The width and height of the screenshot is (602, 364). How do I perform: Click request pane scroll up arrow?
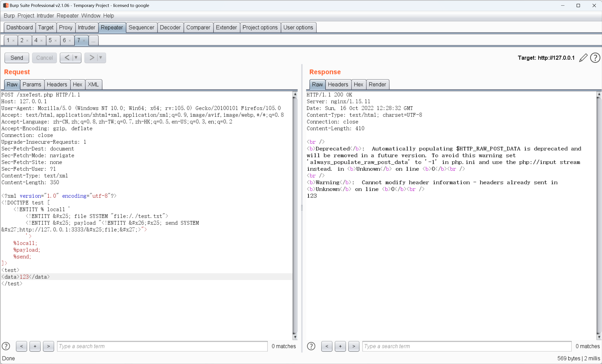[295, 94]
